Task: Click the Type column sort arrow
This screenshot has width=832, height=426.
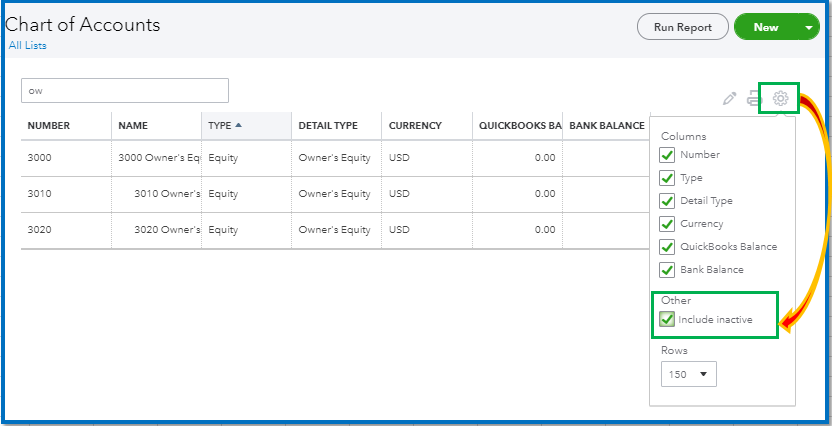Action: (238, 126)
